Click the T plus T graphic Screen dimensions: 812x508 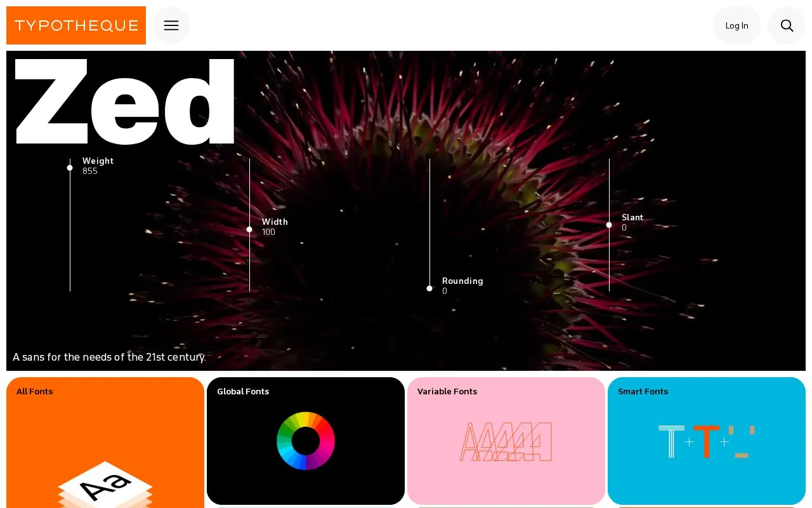[707, 441]
